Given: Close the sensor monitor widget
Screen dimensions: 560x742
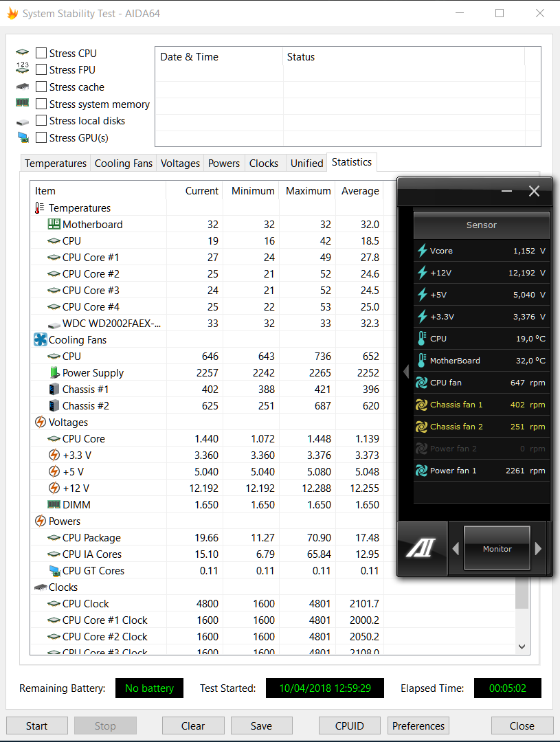Looking at the screenshot, I should [x=534, y=191].
